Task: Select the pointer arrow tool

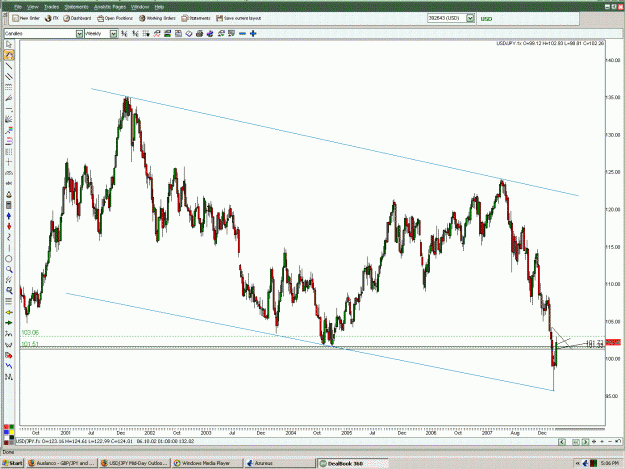Action: [x=9, y=45]
